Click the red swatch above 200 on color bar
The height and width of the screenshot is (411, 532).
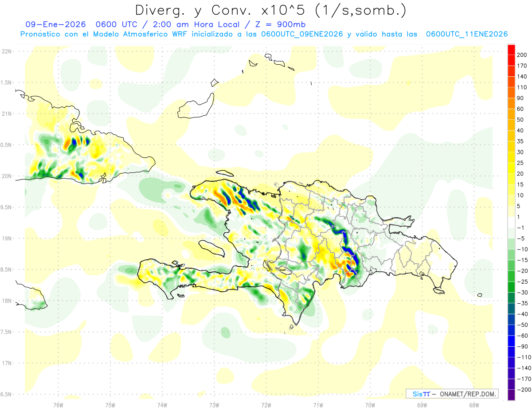511,50
